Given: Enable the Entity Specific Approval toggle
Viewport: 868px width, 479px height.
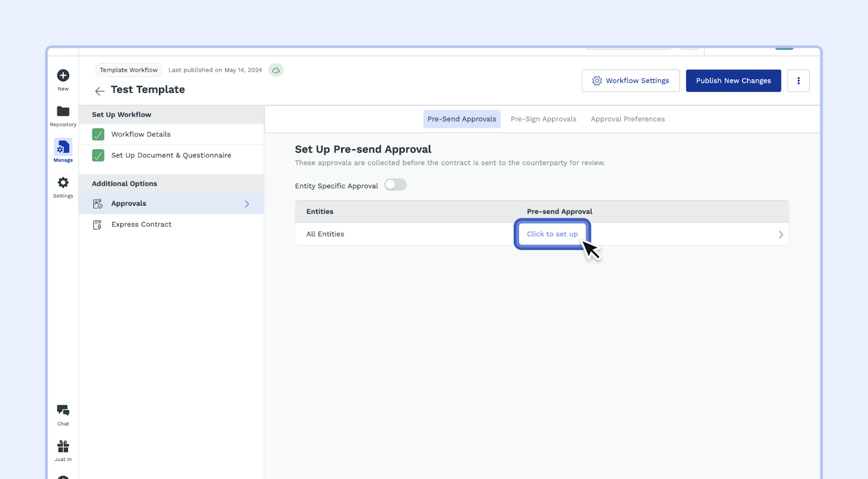Looking at the screenshot, I should pyautogui.click(x=395, y=185).
